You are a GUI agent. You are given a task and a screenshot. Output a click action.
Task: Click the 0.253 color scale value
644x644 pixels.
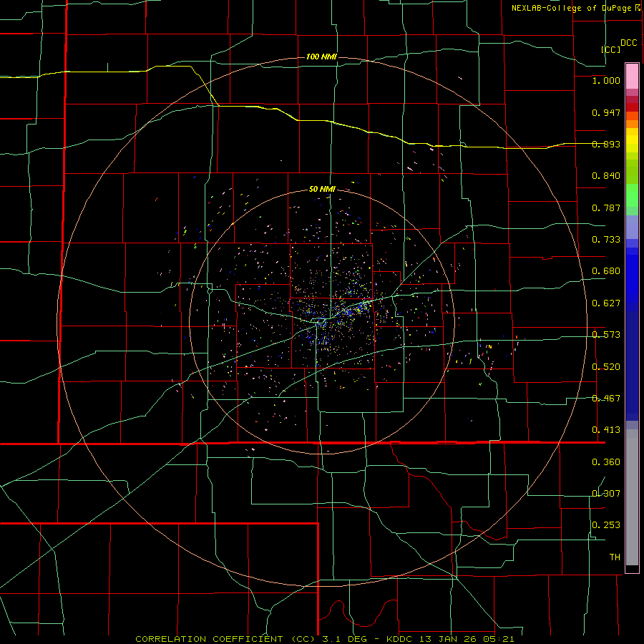coord(606,525)
